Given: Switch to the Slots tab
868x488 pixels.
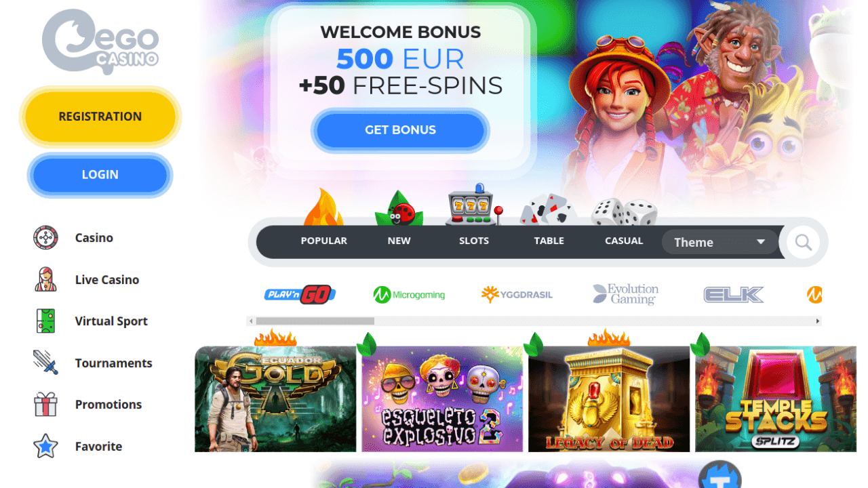Looking at the screenshot, I should (x=474, y=241).
